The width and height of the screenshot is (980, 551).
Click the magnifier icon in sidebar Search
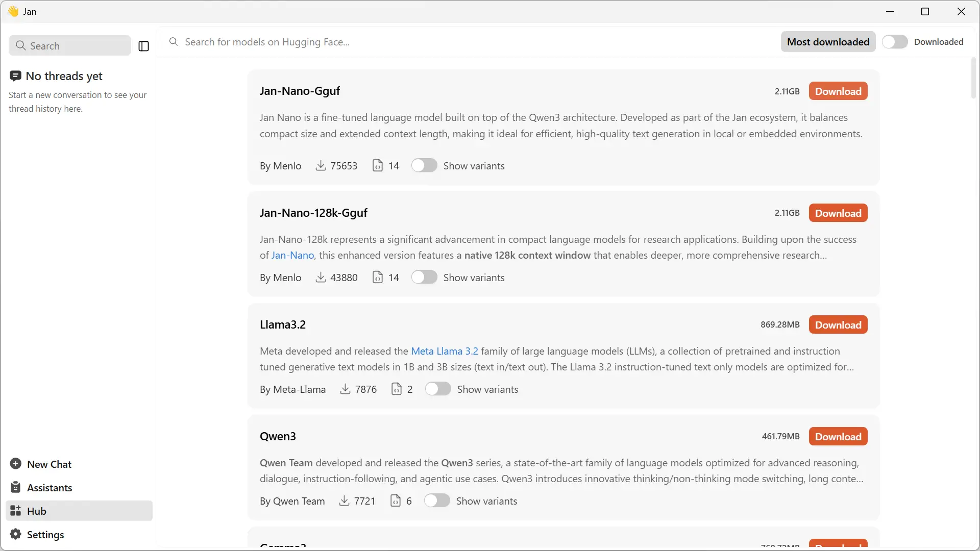click(20, 46)
